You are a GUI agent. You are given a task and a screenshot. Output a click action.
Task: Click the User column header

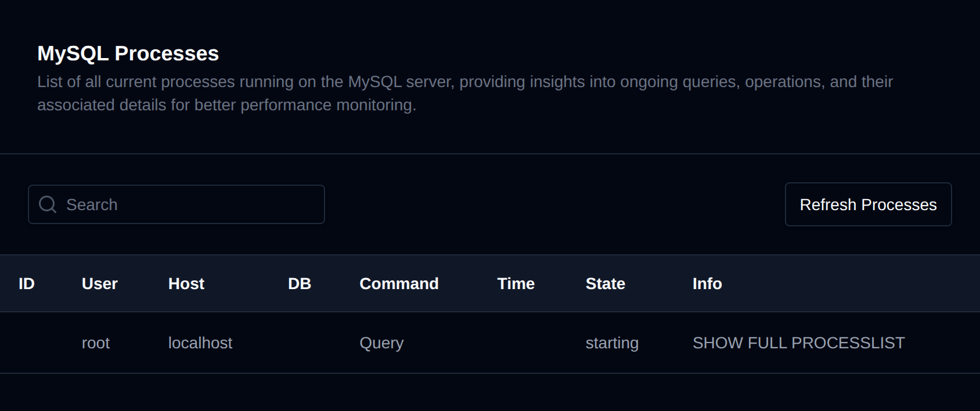[x=100, y=283]
